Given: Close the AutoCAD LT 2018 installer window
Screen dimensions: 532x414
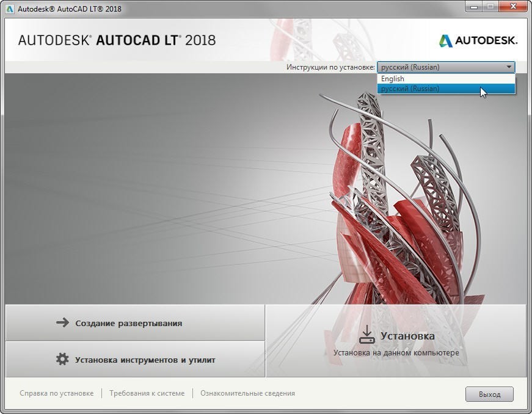Looking at the screenshot, I should tap(513, 7).
